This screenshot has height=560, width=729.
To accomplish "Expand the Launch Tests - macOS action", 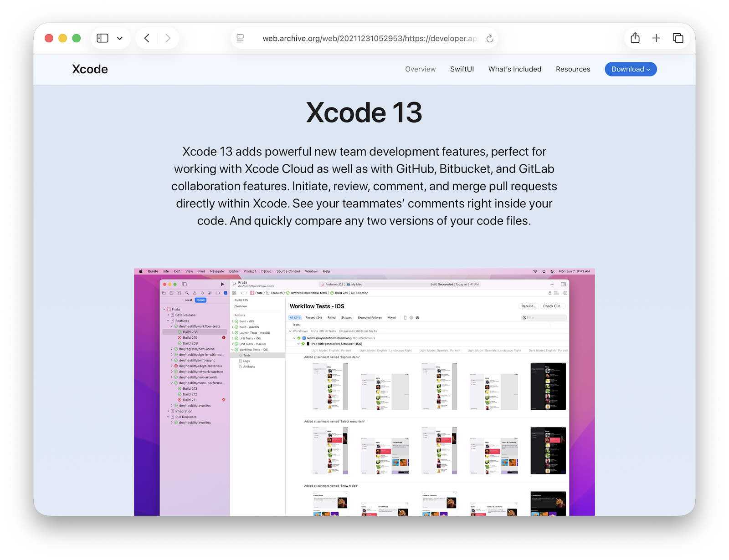I will [x=233, y=333].
